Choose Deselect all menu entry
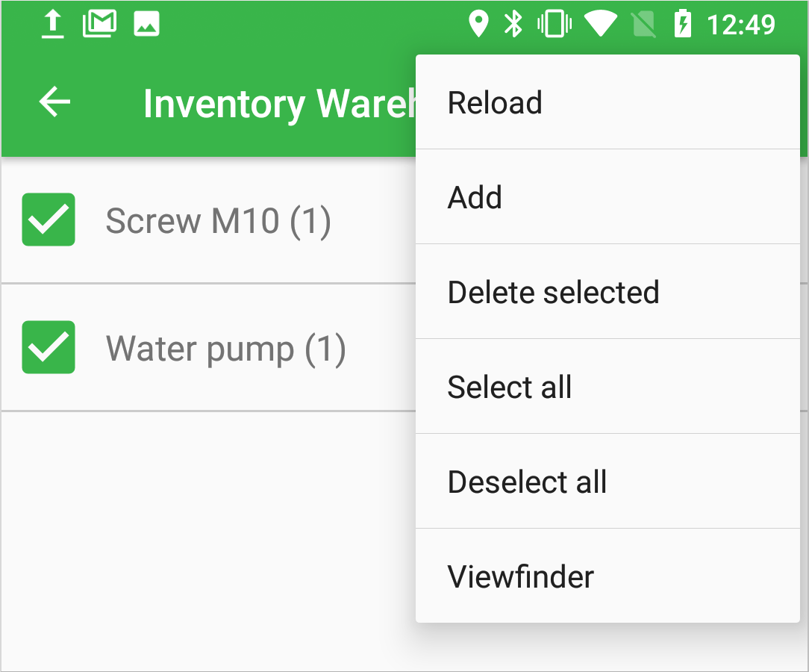Viewport: 809px width, 672px height. [527, 482]
